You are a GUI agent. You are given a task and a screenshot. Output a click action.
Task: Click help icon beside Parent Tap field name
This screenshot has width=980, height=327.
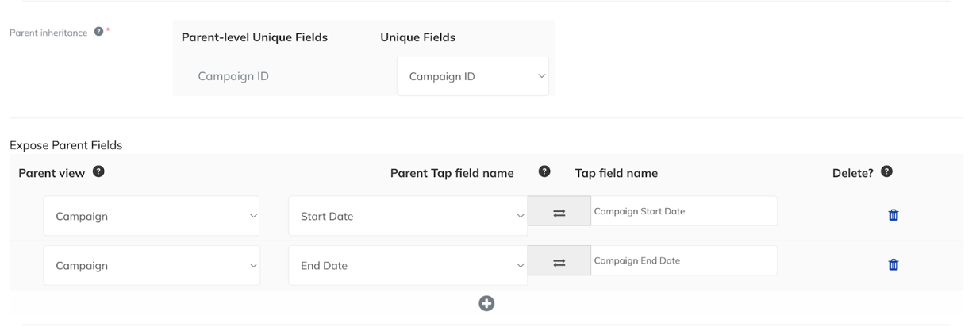pos(544,171)
